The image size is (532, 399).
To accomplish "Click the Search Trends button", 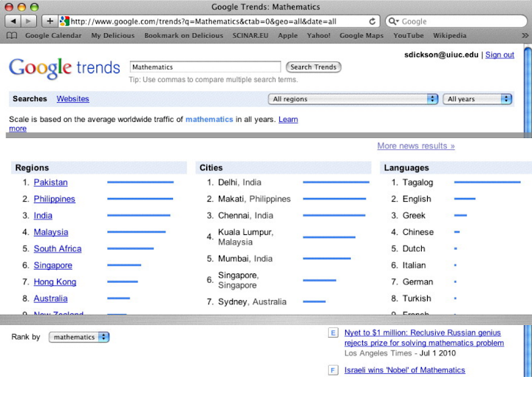I will click(x=313, y=67).
